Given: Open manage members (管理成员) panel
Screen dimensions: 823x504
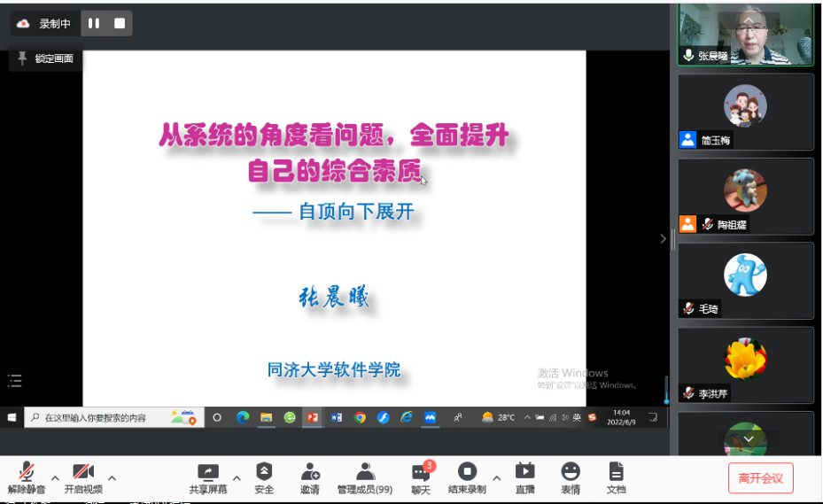Looking at the screenshot, I should tap(364, 477).
